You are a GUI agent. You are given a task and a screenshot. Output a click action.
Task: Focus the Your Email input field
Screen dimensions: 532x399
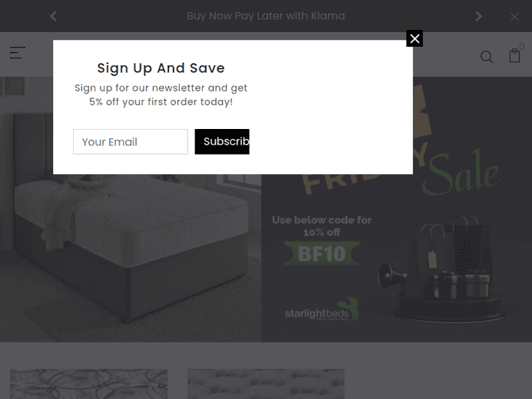pos(131,142)
